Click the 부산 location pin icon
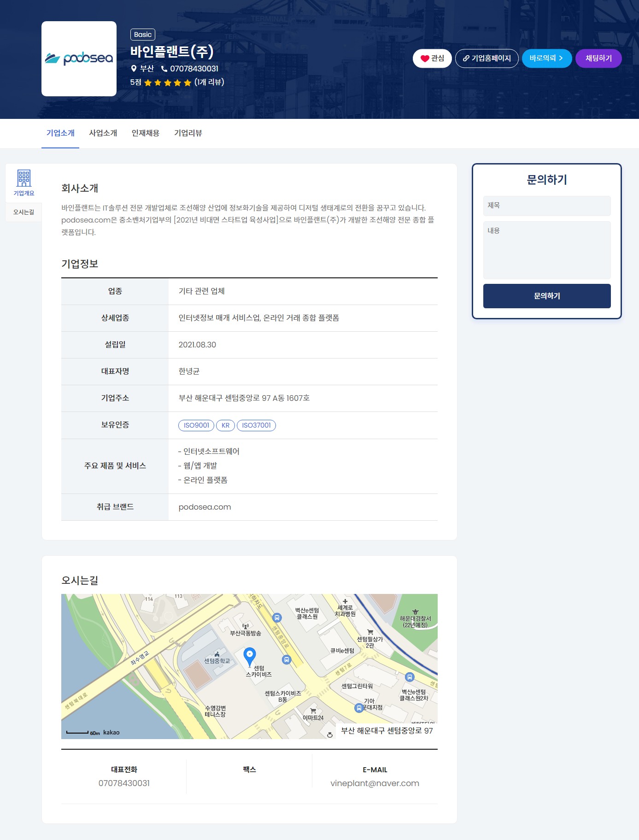 click(134, 69)
